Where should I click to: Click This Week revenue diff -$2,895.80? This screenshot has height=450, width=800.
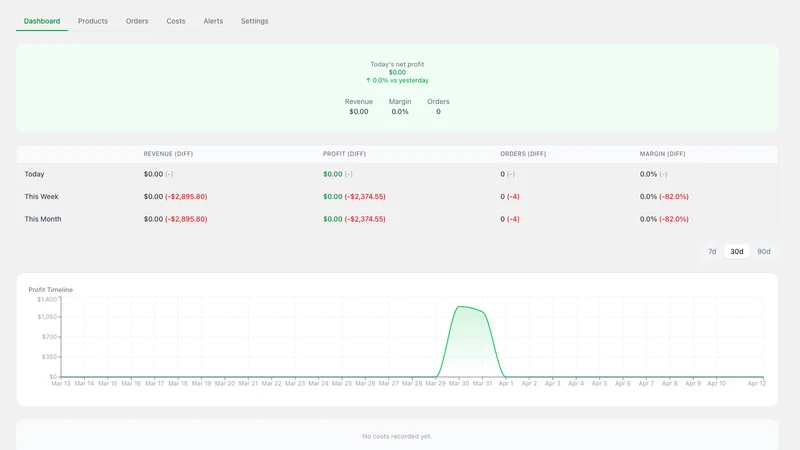pos(186,196)
